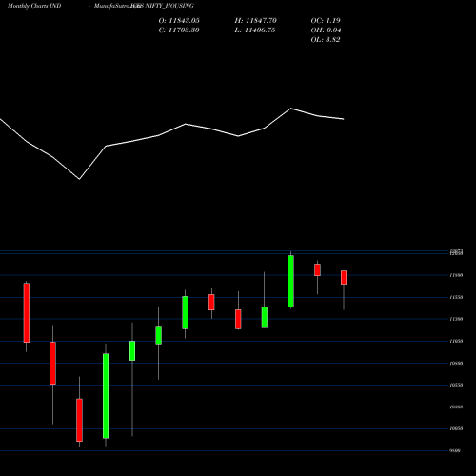Select the high value 'H: 11847.70'

(256, 21)
